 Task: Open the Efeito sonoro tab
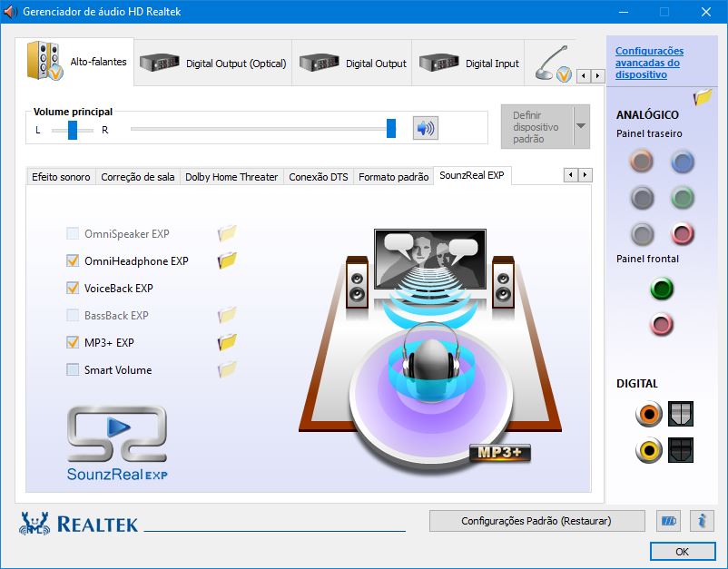(61, 177)
